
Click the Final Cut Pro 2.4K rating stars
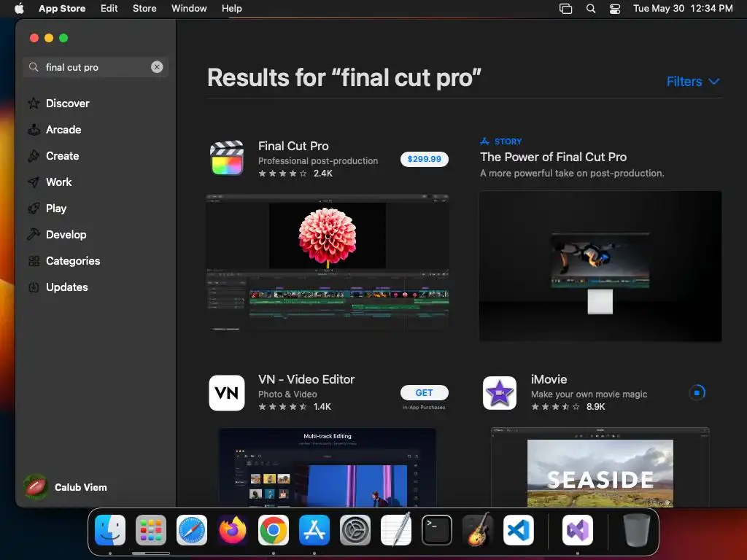coord(282,174)
